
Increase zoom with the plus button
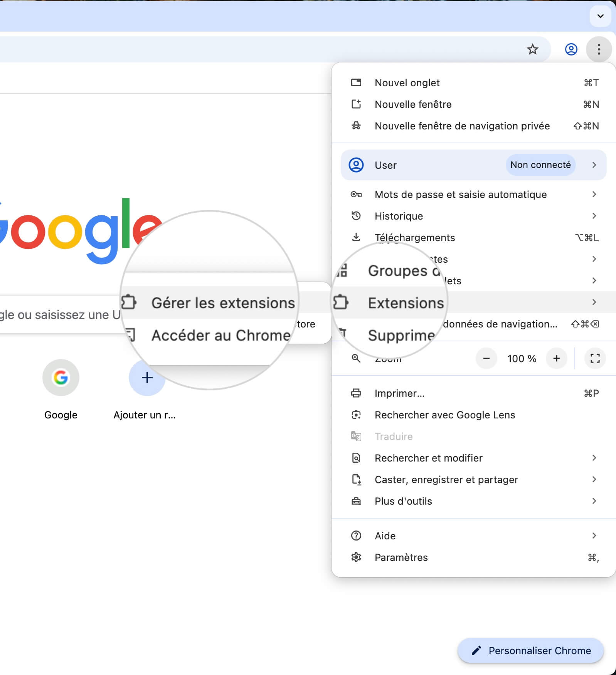point(556,358)
